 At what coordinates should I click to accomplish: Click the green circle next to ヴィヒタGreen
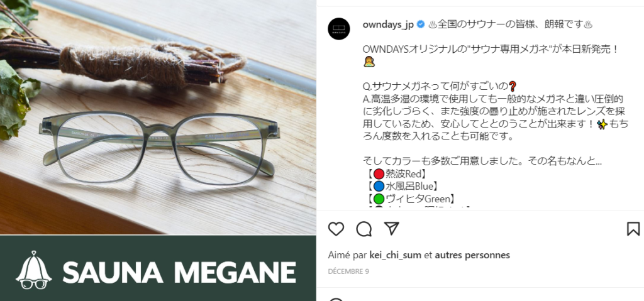pyautogui.click(x=379, y=199)
